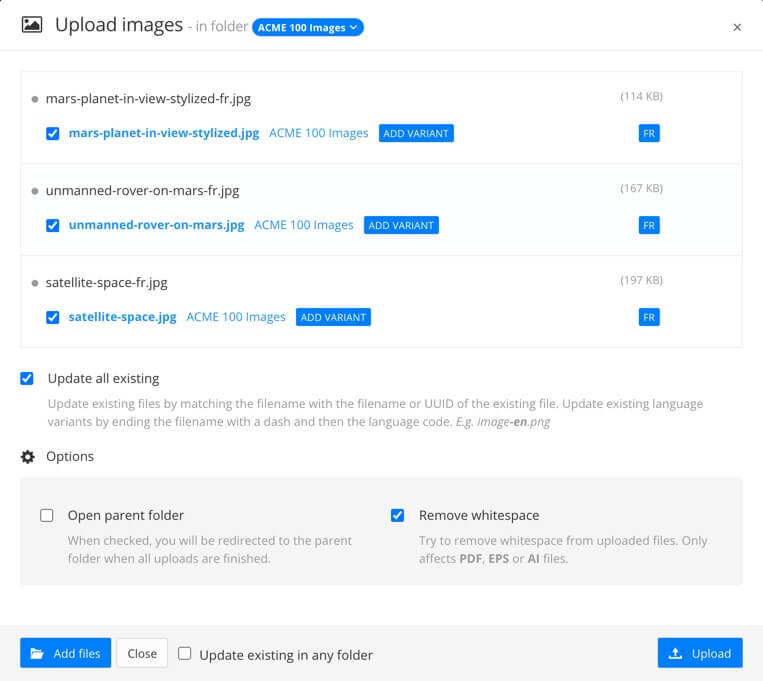The width and height of the screenshot is (763, 681).
Task: Start the upload with the Upload button
Action: tap(700, 653)
